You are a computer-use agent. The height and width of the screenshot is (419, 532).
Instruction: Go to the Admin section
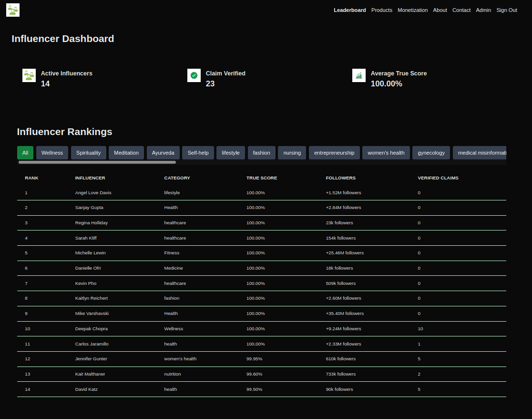(x=483, y=10)
